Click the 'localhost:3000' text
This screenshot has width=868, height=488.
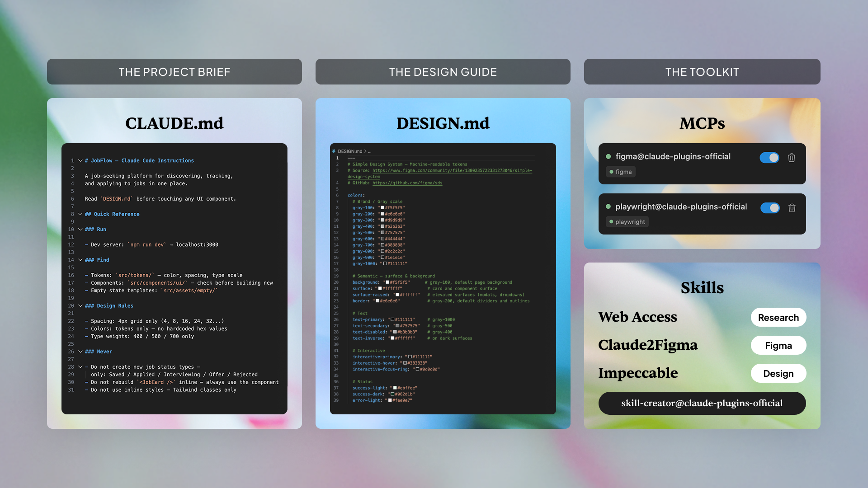[x=197, y=245]
